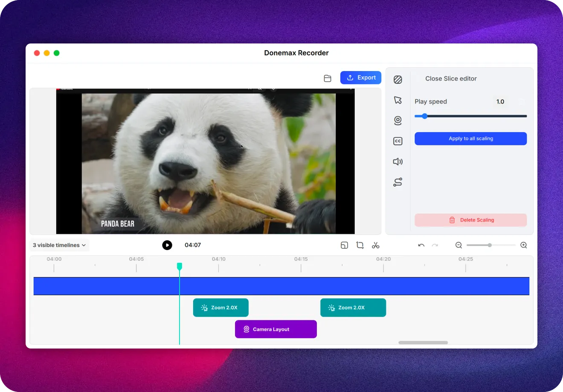Click the Delete Scaling button
Image resolution: width=563 pixels, height=392 pixels.
coord(471,220)
